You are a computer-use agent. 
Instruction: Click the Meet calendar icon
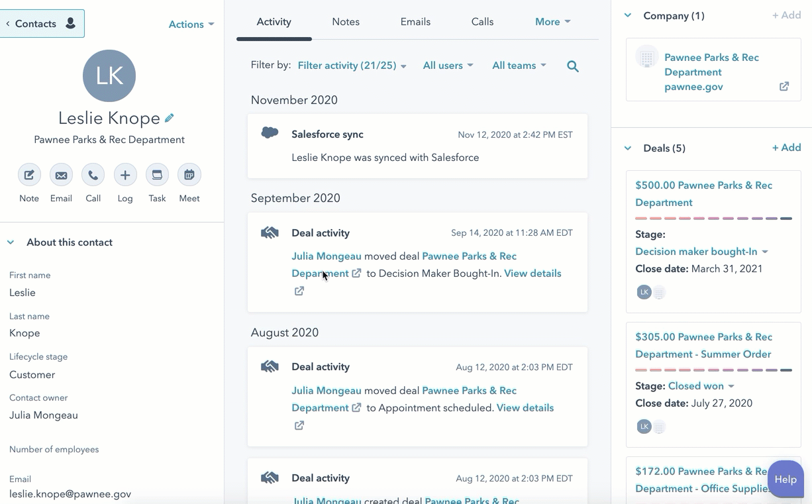pos(189,175)
